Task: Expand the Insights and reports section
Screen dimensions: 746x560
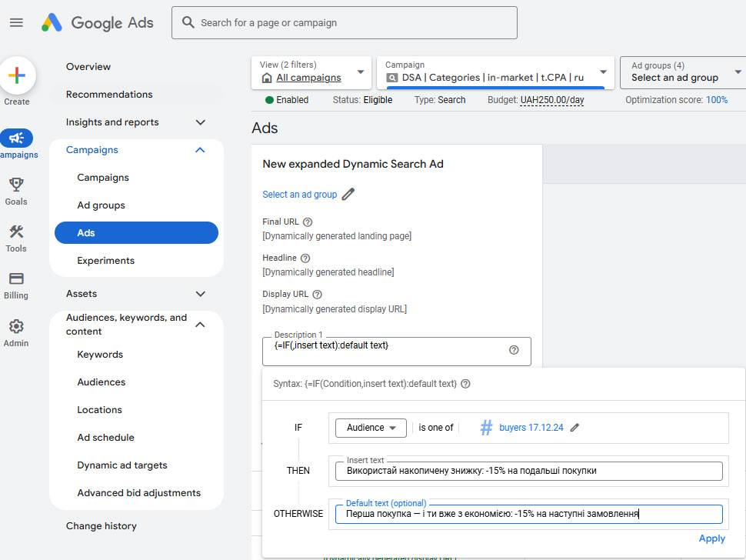Action: click(201, 122)
